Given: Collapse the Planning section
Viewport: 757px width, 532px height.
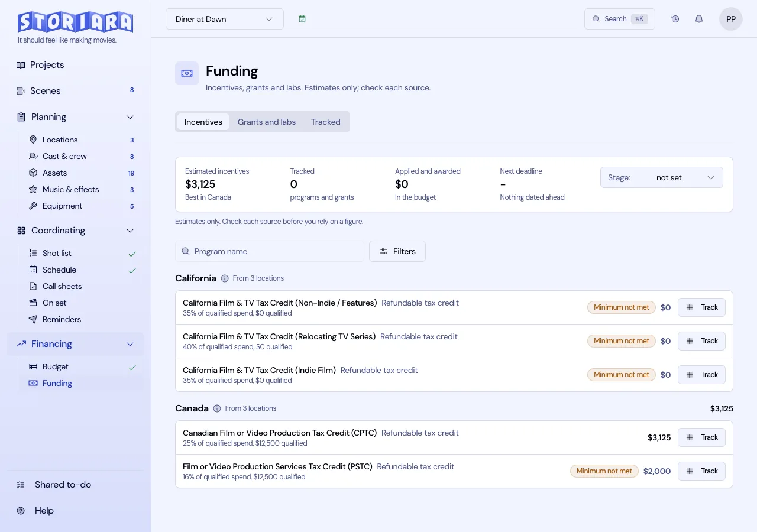Looking at the screenshot, I should click(130, 117).
